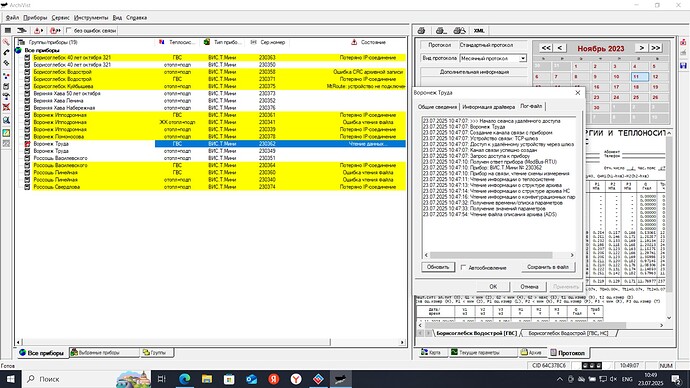Click the red X delete icon in the left toolbar
Viewport: 690px width, 388px height.
click(6, 107)
